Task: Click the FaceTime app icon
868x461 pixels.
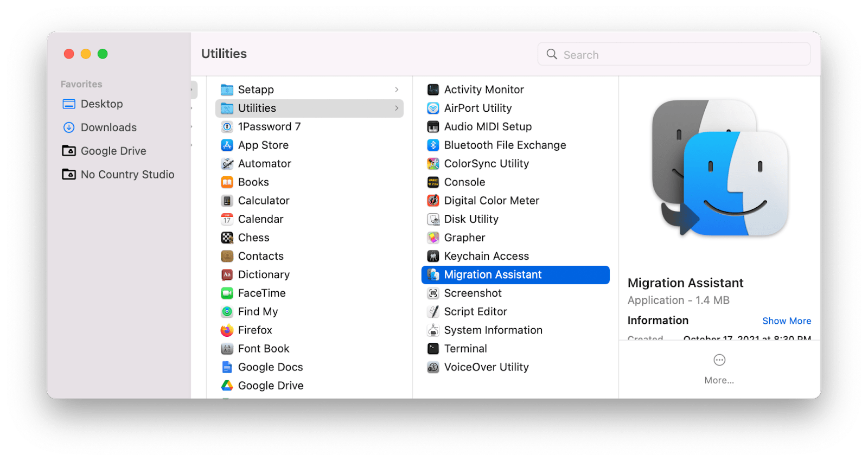Action: pyautogui.click(x=227, y=293)
